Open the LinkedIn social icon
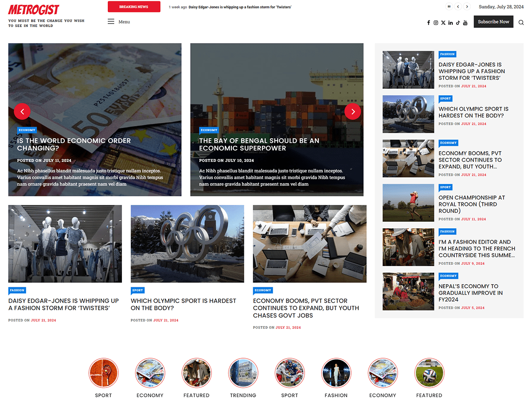Viewport: 532px width, 399px height. tap(450, 22)
